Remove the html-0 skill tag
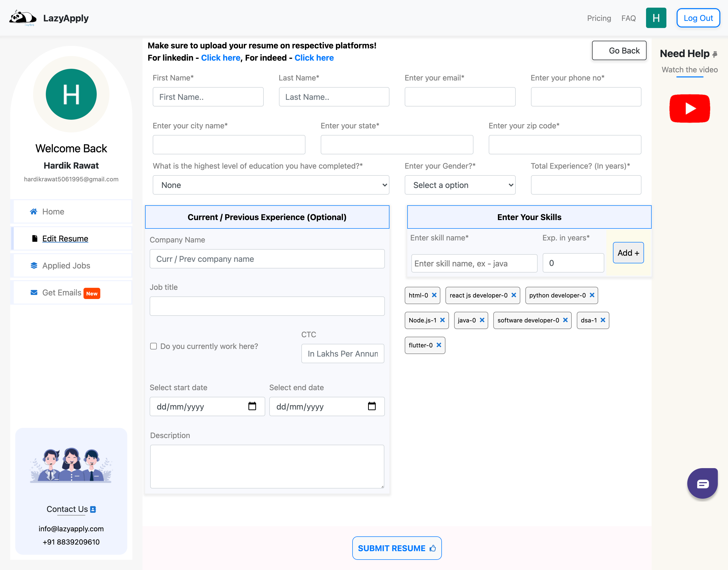728x570 pixels. tap(434, 295)
